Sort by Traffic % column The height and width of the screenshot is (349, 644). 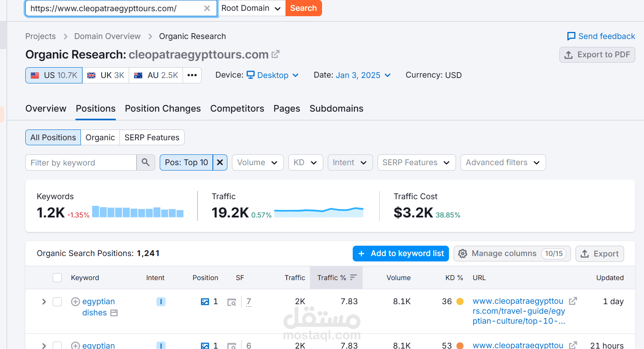tap(336, 278)
